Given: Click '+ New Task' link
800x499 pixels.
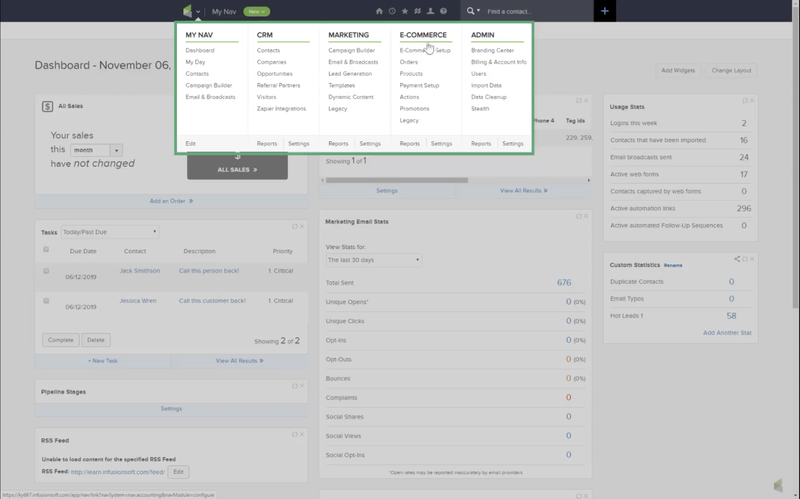Looking at the screenshot, I should tap(103, 361).
